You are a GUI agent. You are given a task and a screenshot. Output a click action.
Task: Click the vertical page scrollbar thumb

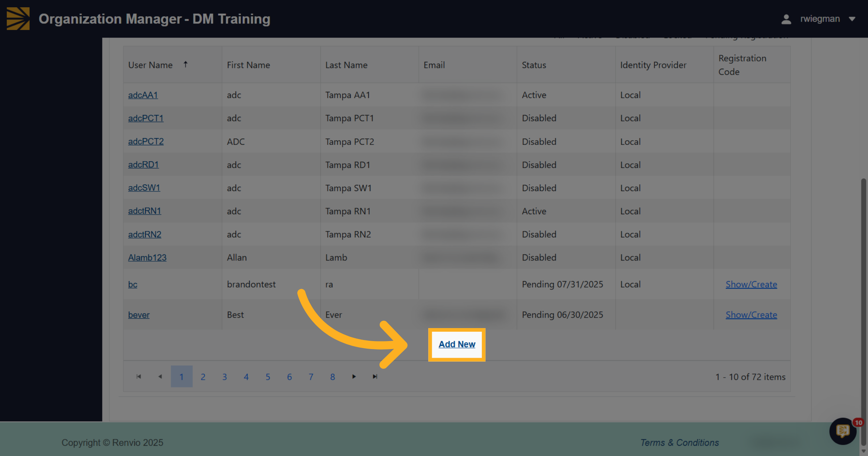(864, 313)
